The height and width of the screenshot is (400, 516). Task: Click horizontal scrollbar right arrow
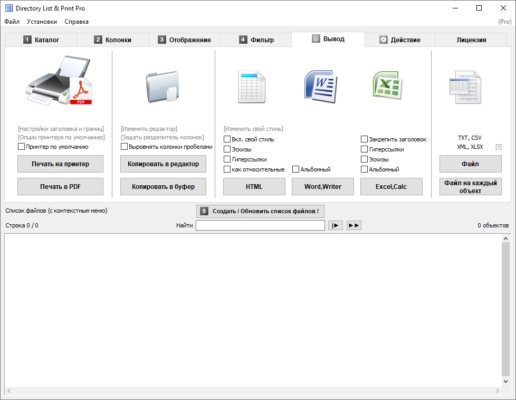tap(498, 390)
